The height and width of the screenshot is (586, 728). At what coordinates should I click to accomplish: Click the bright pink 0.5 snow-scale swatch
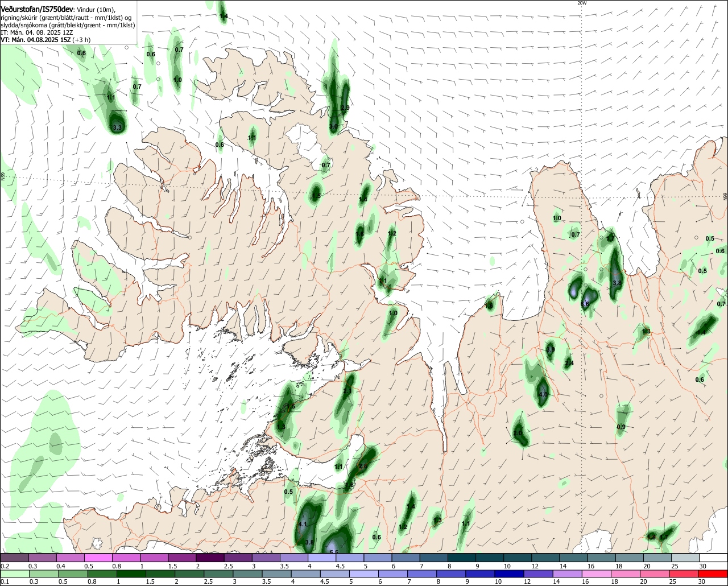[98, 558]
